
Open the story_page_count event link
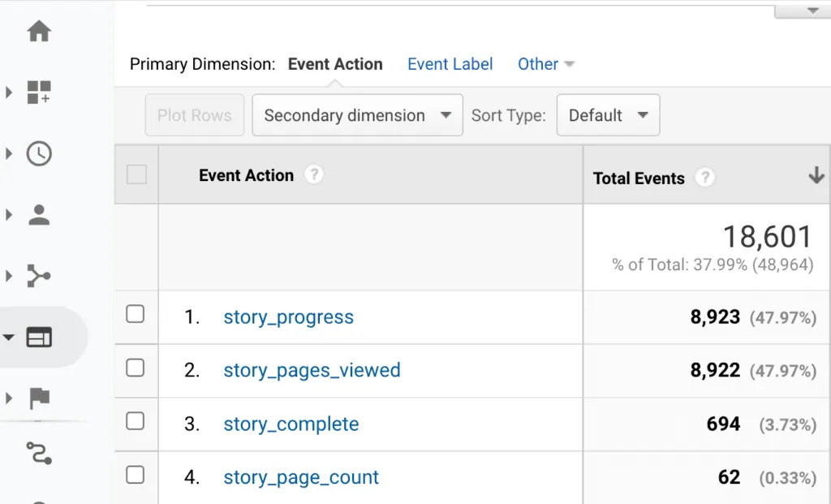[301, 477]
